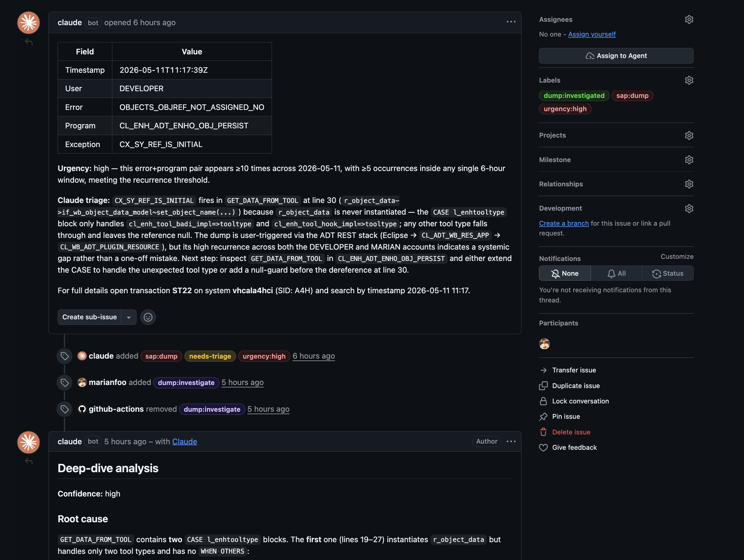
Task: Click the Claude link in second comment header
Action: coord(184,441)
